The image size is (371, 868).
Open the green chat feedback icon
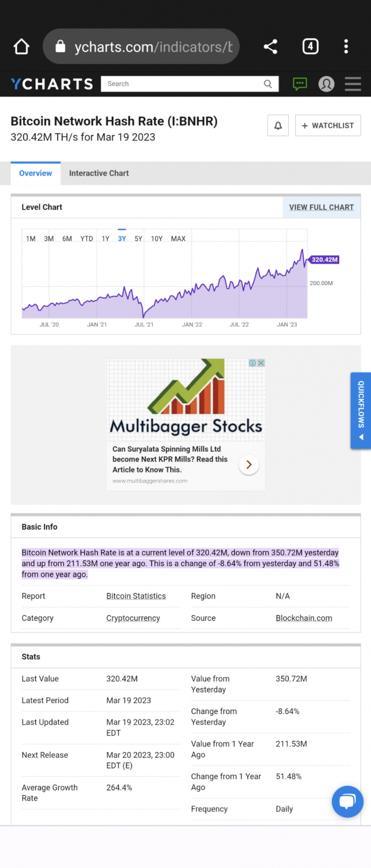pyautogui.click(x=300, y=84)
